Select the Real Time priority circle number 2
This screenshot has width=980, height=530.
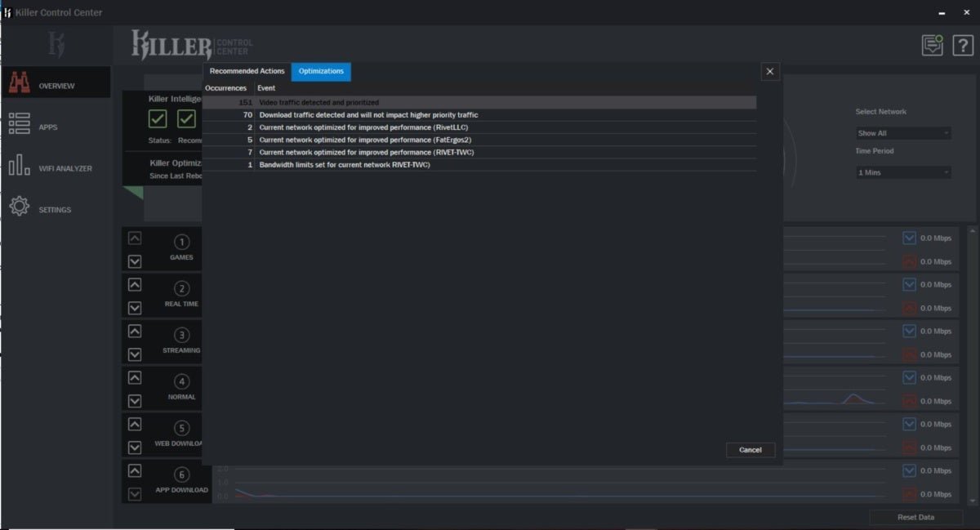tap(181, 289)
